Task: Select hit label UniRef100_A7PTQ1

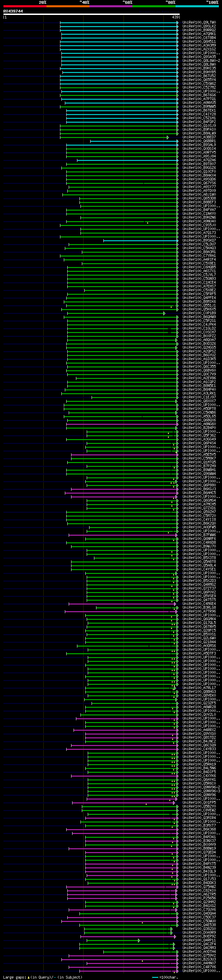Action: coord(199,99)
